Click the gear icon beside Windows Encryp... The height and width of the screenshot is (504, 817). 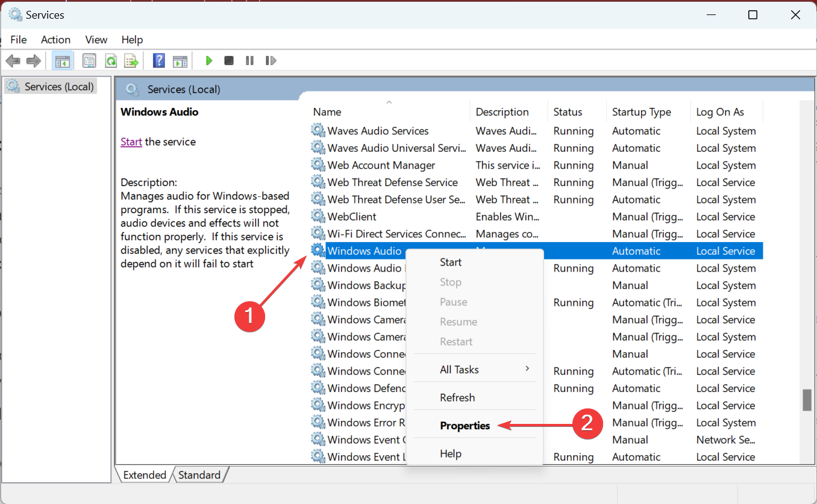[318, 405]
